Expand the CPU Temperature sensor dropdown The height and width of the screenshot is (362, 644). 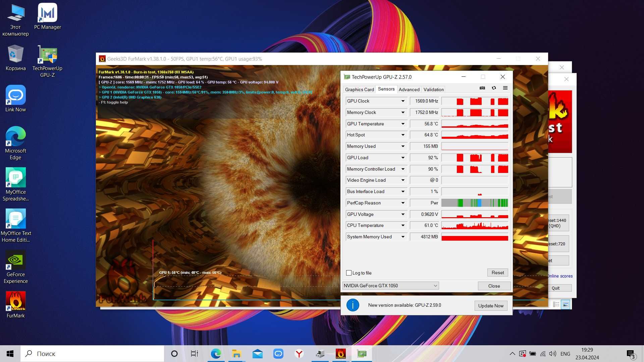point(403,225)
